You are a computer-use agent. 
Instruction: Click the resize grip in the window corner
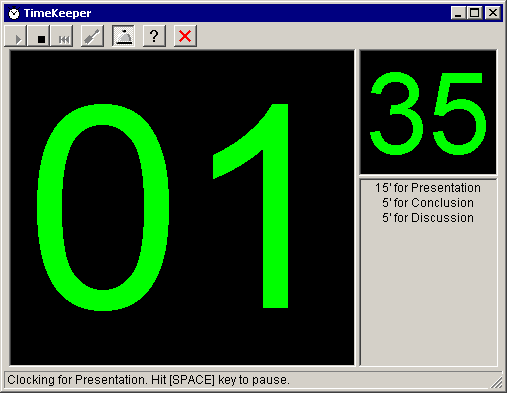point(497,383)
